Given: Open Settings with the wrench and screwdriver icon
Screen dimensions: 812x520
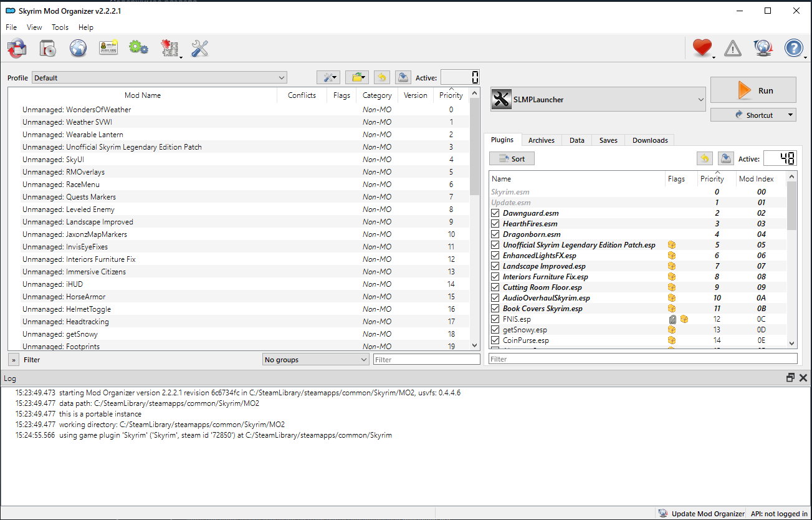Looking at the screenshot, I should pos(199,48).
